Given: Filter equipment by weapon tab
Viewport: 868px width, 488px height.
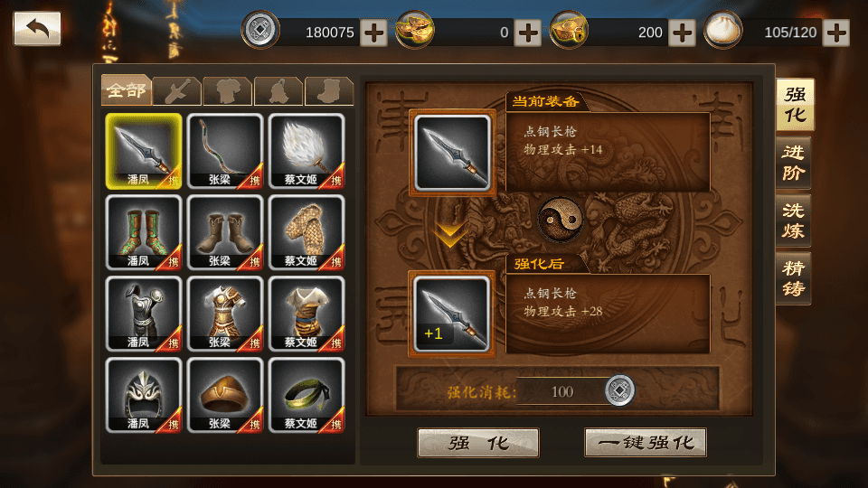Looking at the screenshot, I should click(176, 91).
